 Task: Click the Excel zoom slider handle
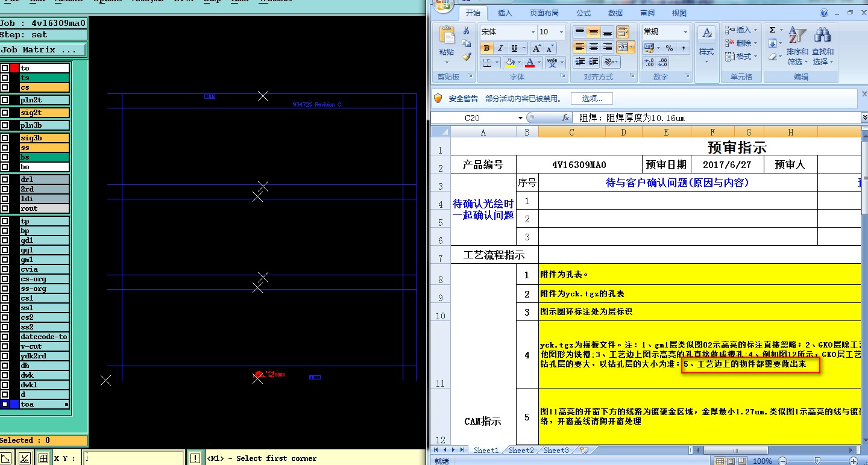(x=817, y=461)
